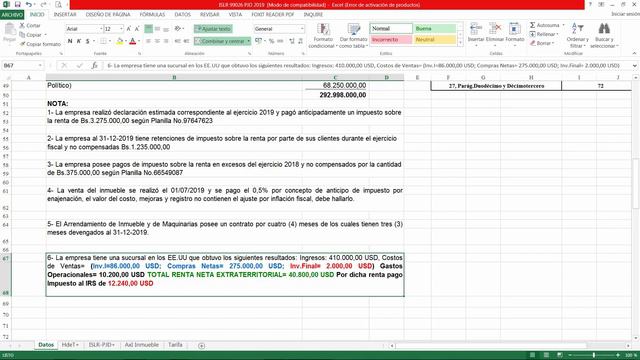Select the Tarifa sheet tab

coord(176,345)
